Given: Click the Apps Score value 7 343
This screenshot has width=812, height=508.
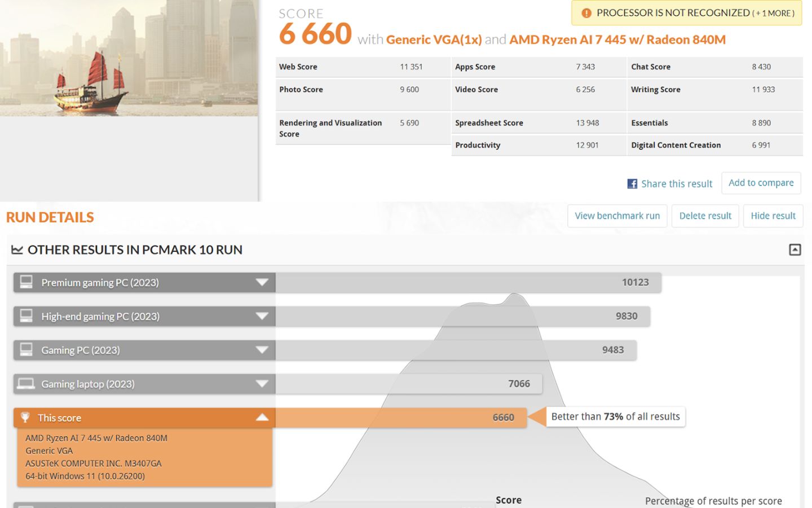Looking at the screenshot, I should (x=585, y=67).
